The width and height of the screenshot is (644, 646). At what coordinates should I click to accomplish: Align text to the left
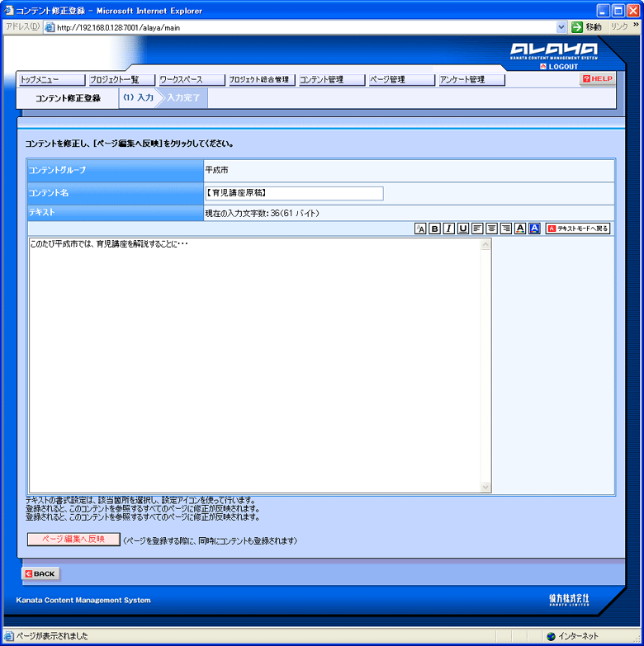coord(477,229)
